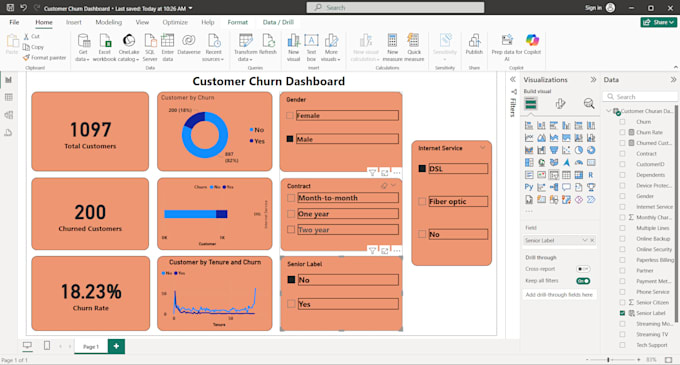The width and height of the screenshot is (680, 365).
Task: Collapse the Data pane
Action: click(x=673, y=80)
